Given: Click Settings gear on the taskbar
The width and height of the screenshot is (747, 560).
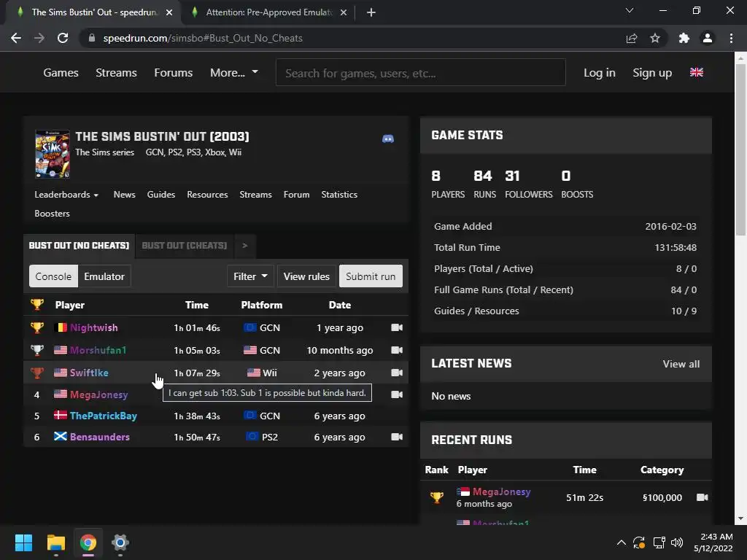Looking at the screenshot, I should 120,542.
